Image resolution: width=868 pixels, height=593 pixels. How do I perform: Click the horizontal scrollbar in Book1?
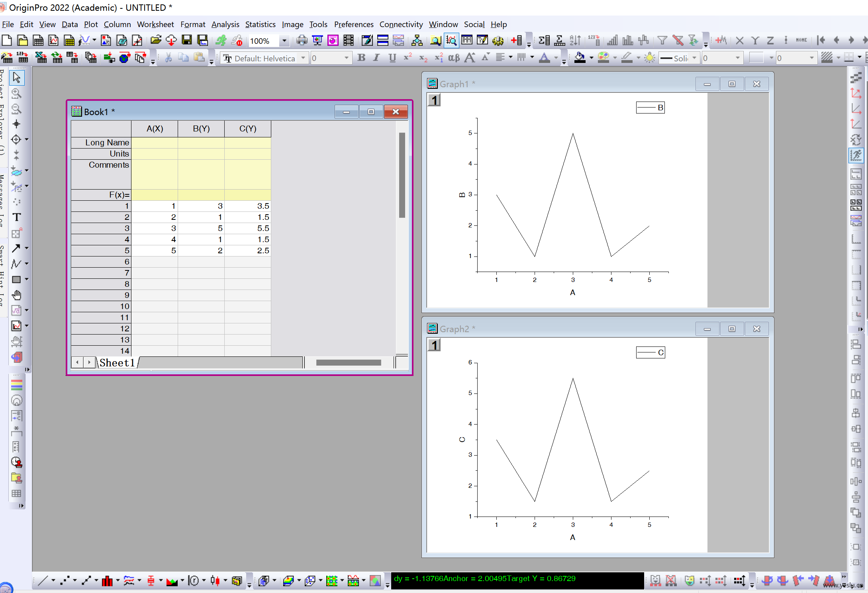click(349, 362)
